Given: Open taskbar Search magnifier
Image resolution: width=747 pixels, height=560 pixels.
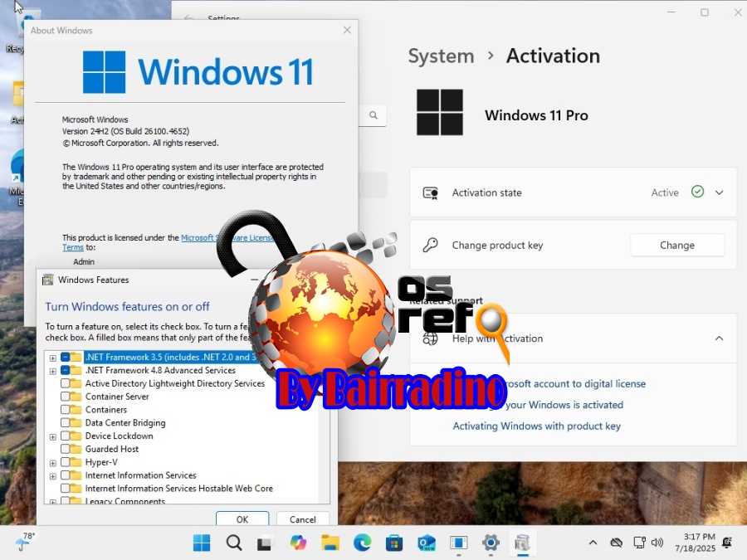Looking at the screenshot, I should click(x=234, y=543).
